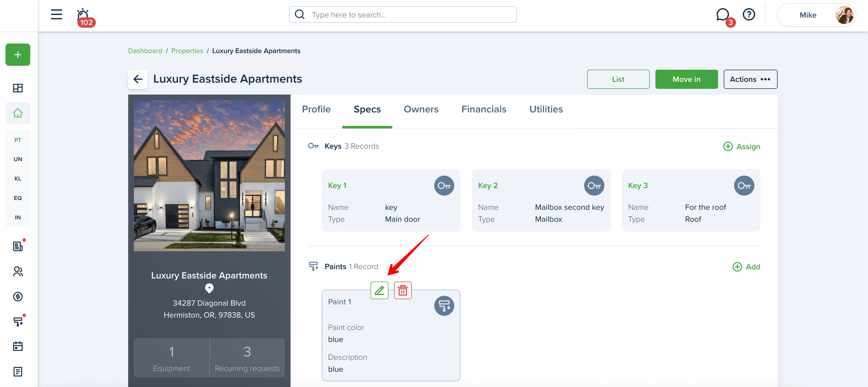Switch to the Utilities tab
Image resolution: width=868 pixels, height=387 pixels.
pyautogui.click(x=546, y=109)
